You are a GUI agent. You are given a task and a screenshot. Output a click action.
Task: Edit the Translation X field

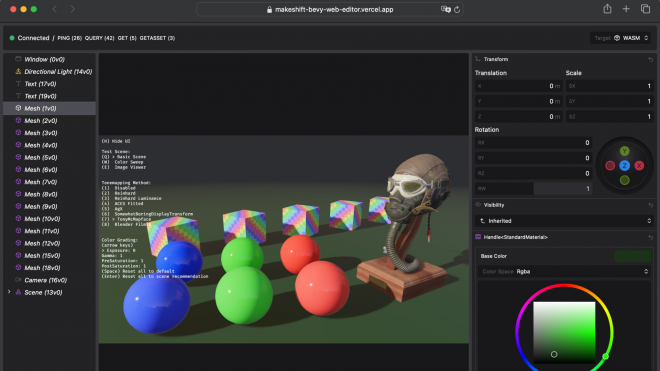point(519,86)
